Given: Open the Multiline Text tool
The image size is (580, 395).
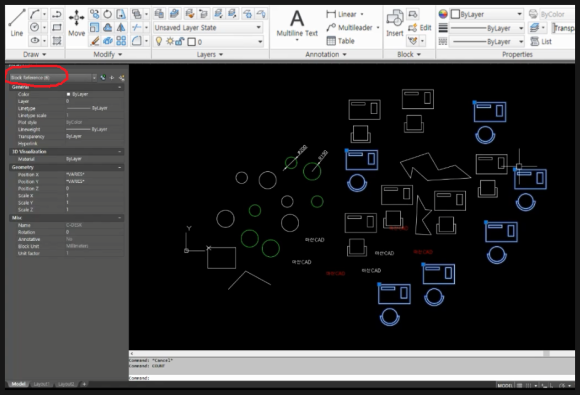Looking at the screenshot, I should [297, 24].
